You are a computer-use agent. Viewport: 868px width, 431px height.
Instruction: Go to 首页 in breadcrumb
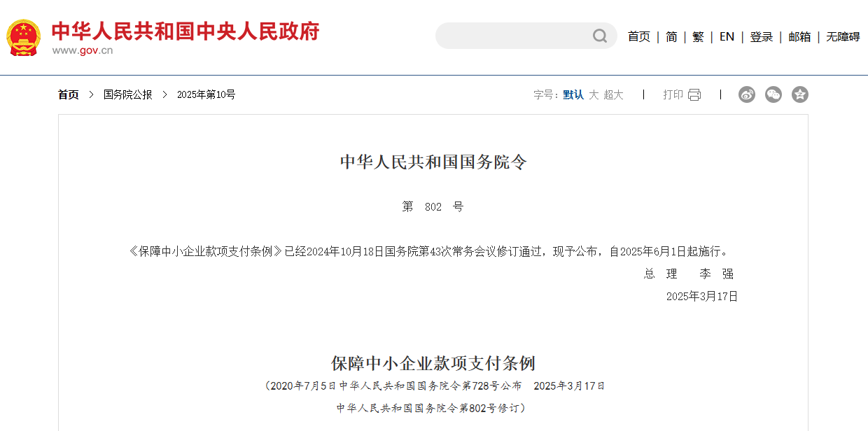tap(69, 94)
